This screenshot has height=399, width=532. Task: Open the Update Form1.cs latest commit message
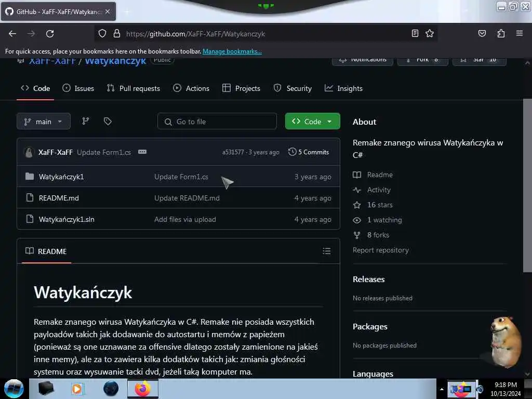click(104, 152)
